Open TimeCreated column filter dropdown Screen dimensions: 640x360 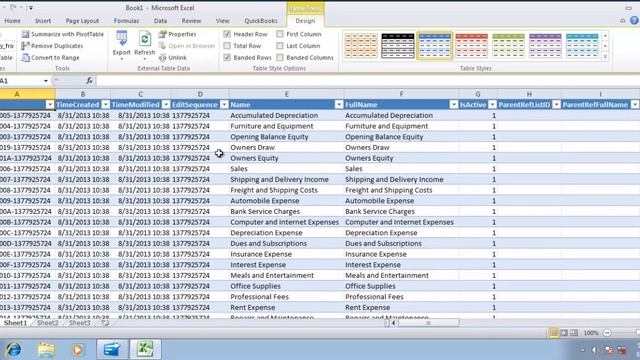tap(105, 105)
